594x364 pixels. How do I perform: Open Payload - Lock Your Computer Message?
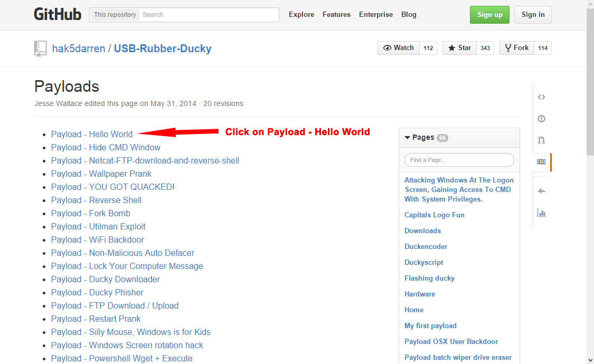(127, 266)
